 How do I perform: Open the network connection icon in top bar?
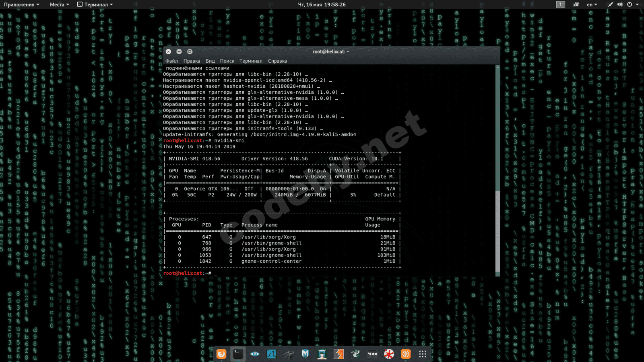[x=611, y=4]
